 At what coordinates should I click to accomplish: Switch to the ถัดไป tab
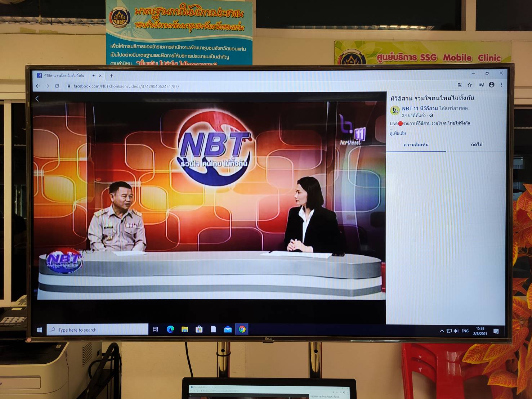click(x=477, y=144)
